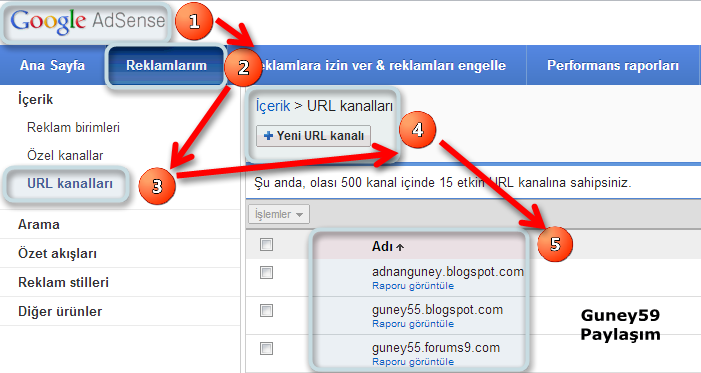Viewport: 701px width, 373px height.
Task: Go to Performans raporları tab
Action: coord(613,65)
